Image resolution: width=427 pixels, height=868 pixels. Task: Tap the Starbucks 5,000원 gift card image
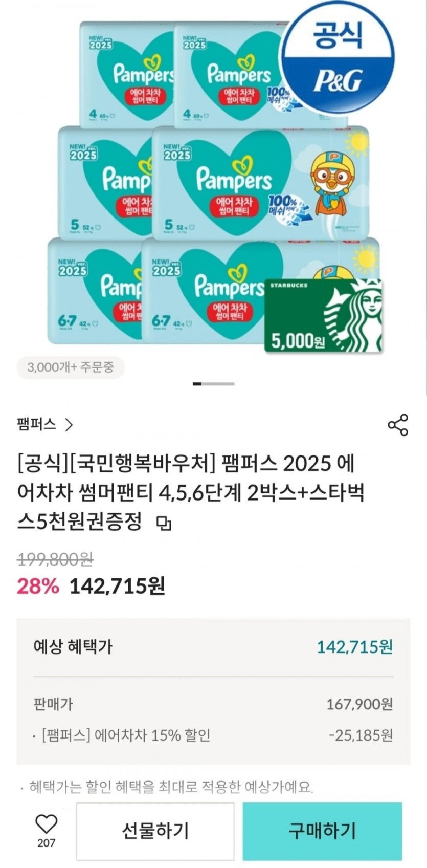coord(323,316)
